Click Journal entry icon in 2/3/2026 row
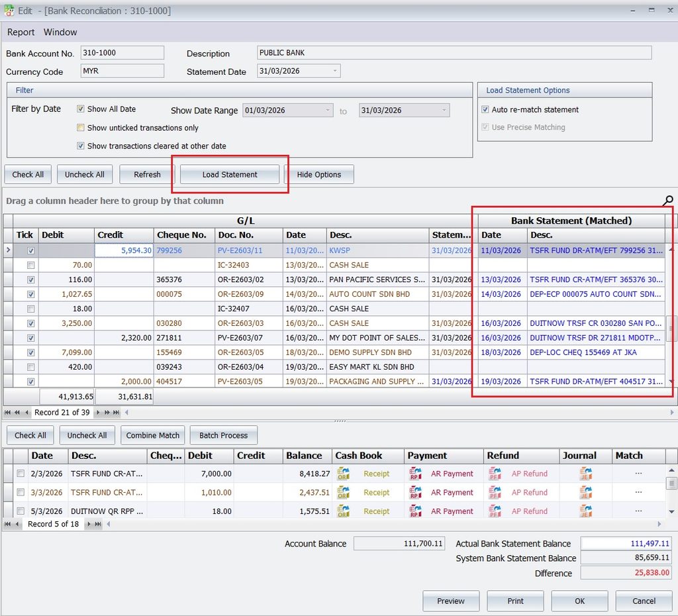The width and height of the screenshot is (678, 616). [586, 474]
